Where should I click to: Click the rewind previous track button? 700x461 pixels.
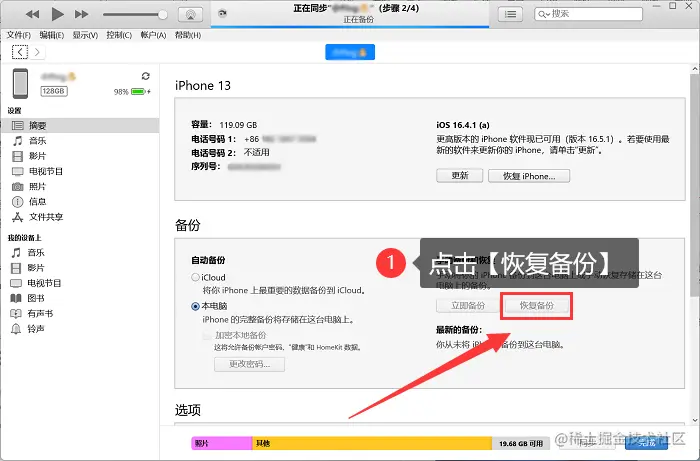(x=32, y=14)
